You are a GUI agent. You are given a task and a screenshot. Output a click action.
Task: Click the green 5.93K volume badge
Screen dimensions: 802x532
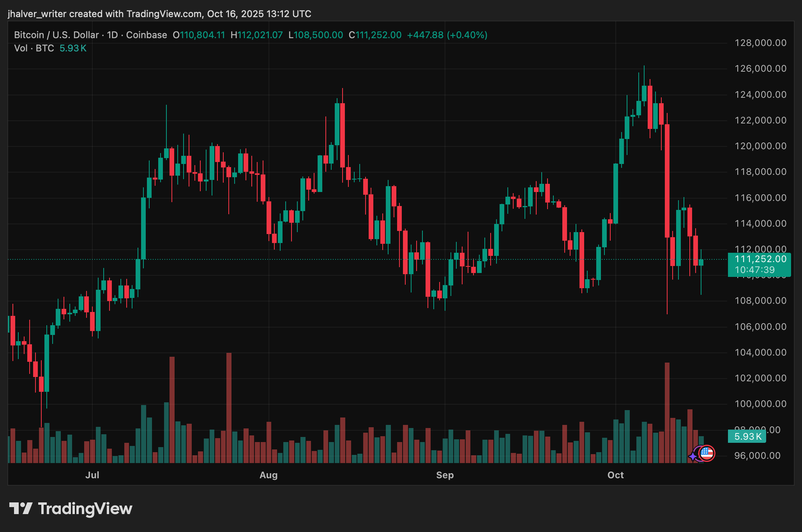click(x=746, y=437)
